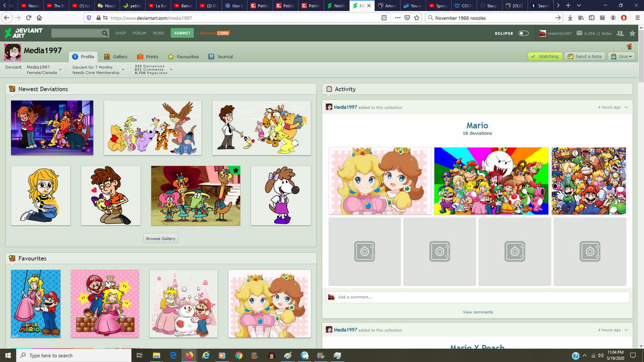Expand the Media1997 deviant info arrow

coord(61,69)
